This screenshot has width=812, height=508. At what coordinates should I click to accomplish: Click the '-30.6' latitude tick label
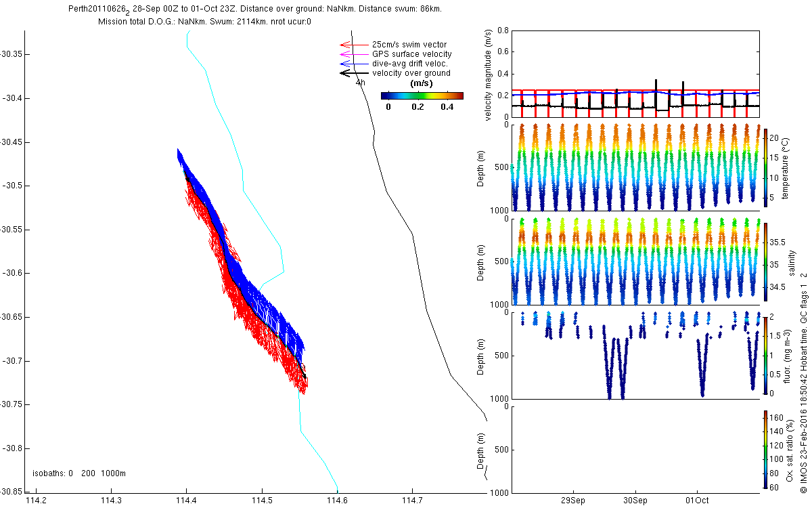[x=13, y=273]
